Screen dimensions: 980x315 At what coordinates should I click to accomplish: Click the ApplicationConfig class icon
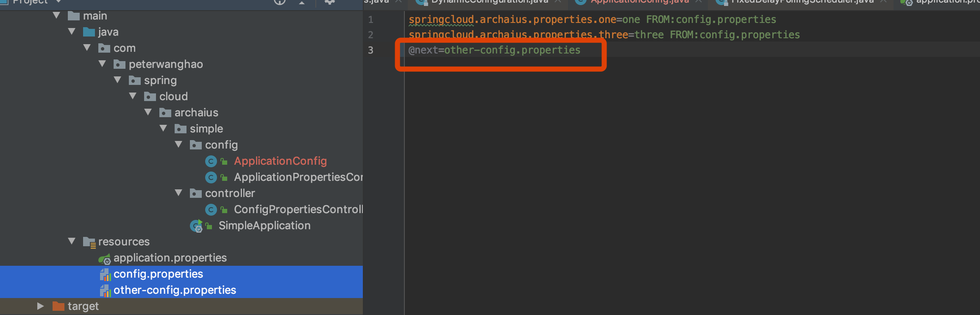[211, 161]
